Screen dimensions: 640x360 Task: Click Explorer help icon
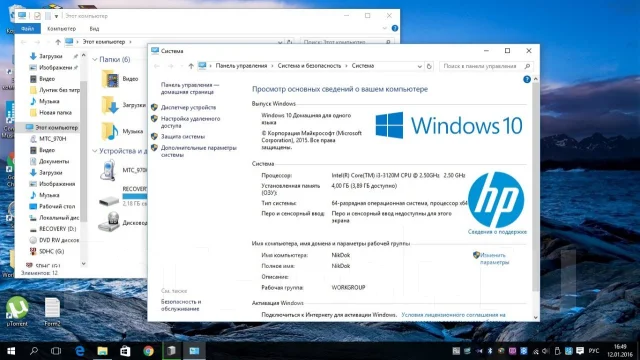[395, 28]
